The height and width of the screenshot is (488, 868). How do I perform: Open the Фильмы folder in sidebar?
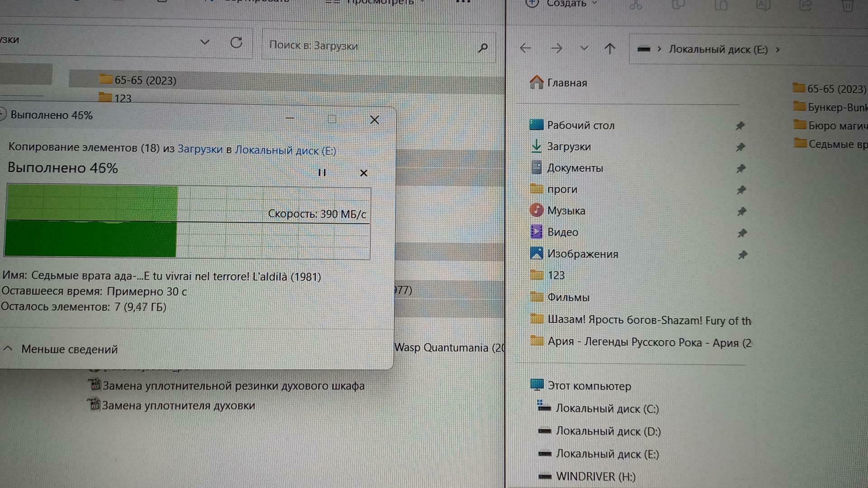[560, 297]
